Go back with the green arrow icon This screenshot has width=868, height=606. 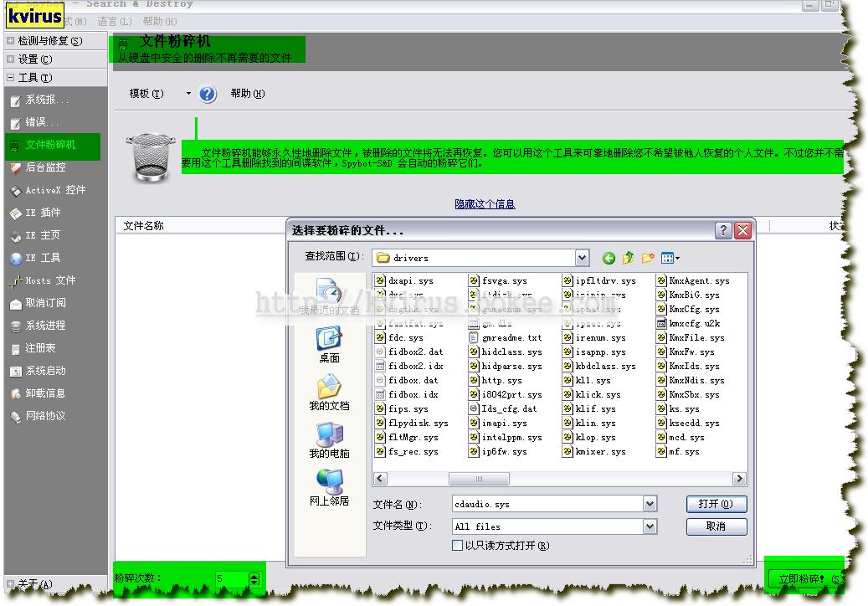click(609, 258)
